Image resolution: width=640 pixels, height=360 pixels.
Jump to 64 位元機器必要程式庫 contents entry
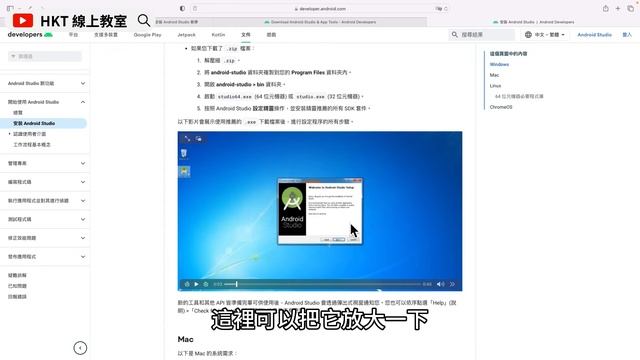pos(519,96)
